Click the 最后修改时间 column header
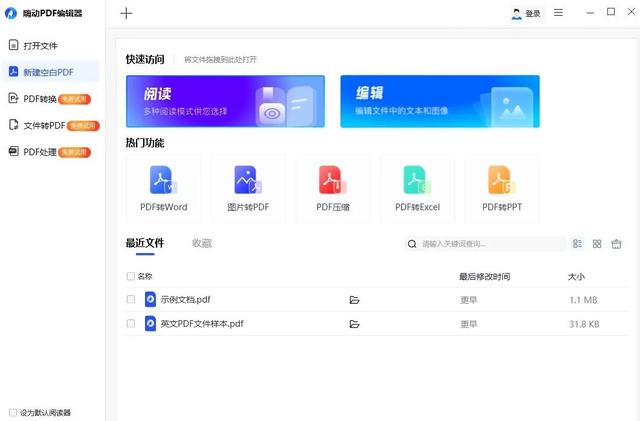The width and height of the screenshot is (640, 421). point(484,276)
